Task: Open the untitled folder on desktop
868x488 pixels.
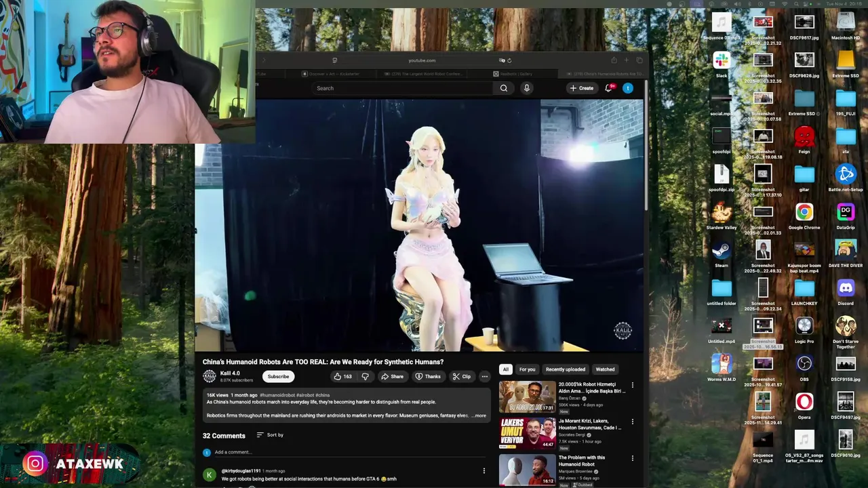Action: pyautogui.click(x=722, y=288)
